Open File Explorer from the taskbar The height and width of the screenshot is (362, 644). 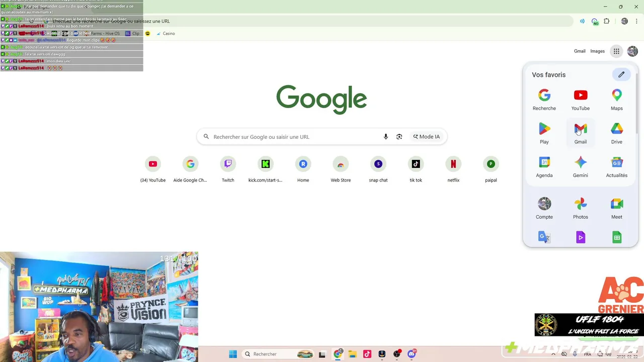pos(352,354)
